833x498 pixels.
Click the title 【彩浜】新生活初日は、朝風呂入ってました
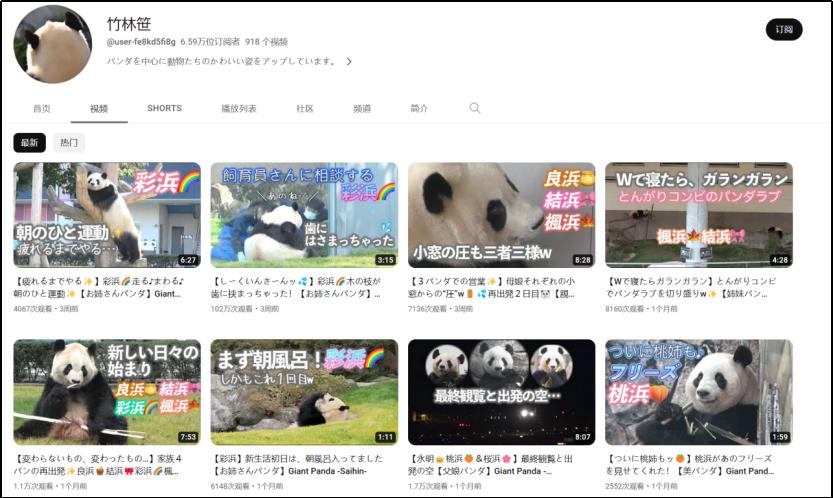tap(297, 465)
